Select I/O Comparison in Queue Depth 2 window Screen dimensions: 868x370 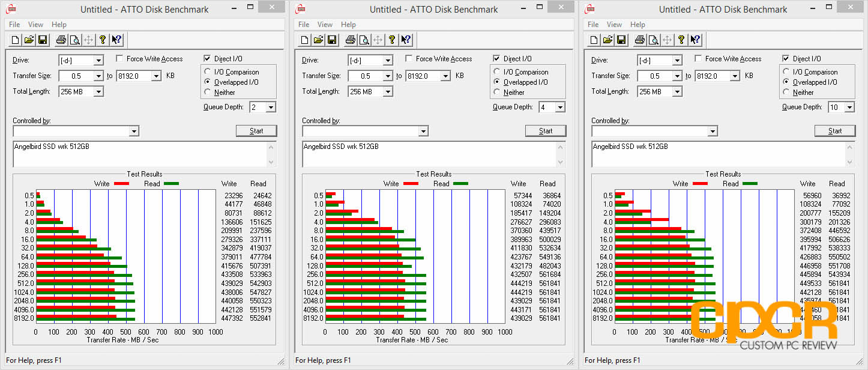tap(208, 72)
